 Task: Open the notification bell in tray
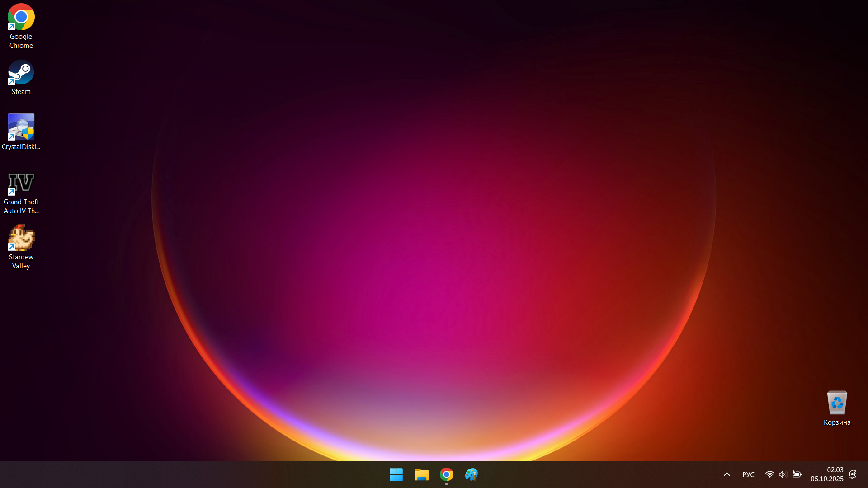click(852, 474)
